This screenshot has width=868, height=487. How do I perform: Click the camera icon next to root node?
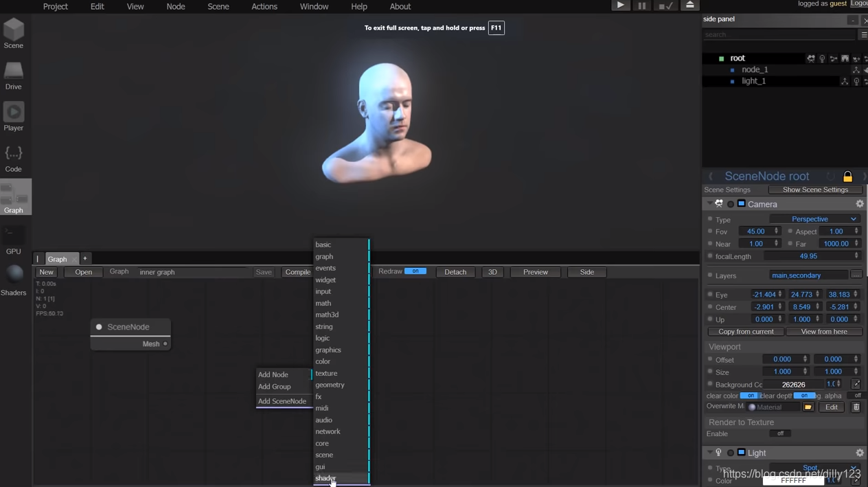pos(811,59)
